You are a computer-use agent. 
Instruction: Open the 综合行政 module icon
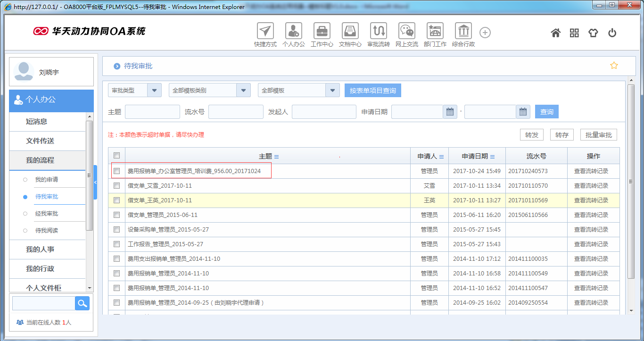click(x=463, y=32)
